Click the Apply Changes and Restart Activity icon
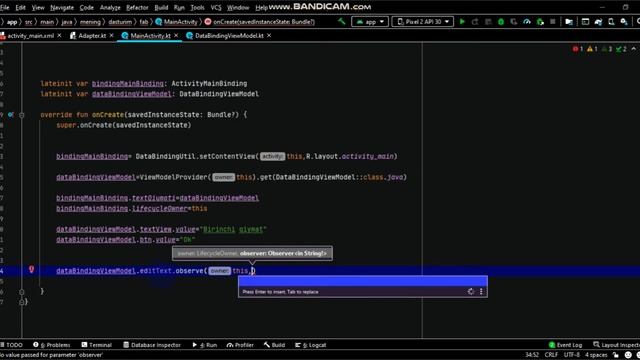Image resolution: width=640 pixels, height=360 pixels. coord(475,22)
